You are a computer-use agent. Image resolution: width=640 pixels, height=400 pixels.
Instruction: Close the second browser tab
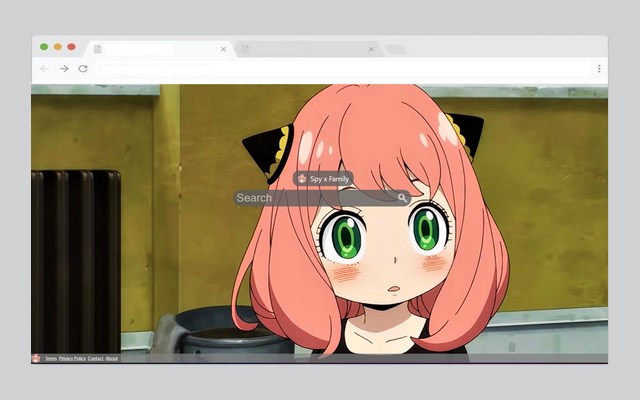point(371,49)
